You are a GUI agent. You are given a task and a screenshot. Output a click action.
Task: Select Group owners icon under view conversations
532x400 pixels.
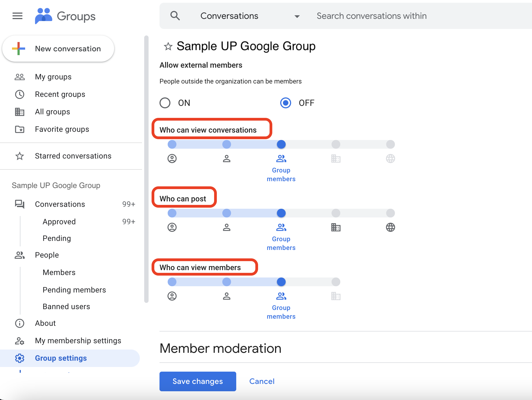[172, 159]
